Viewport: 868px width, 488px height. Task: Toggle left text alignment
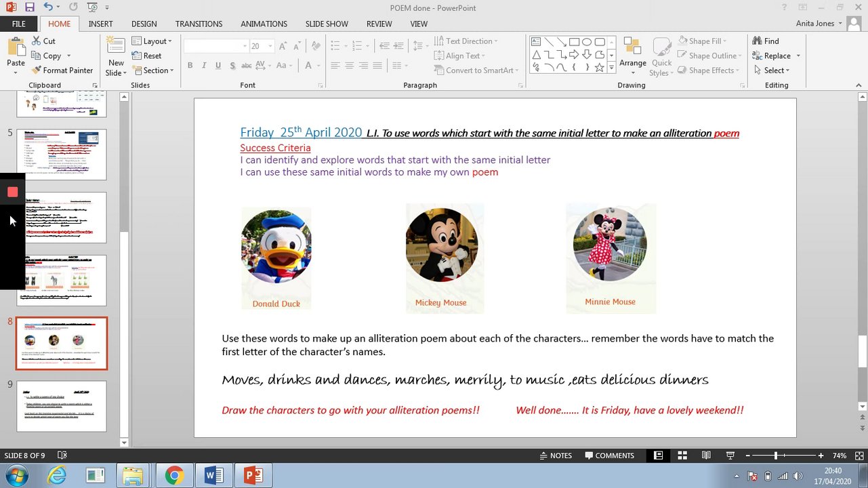[x=335, y=66]
